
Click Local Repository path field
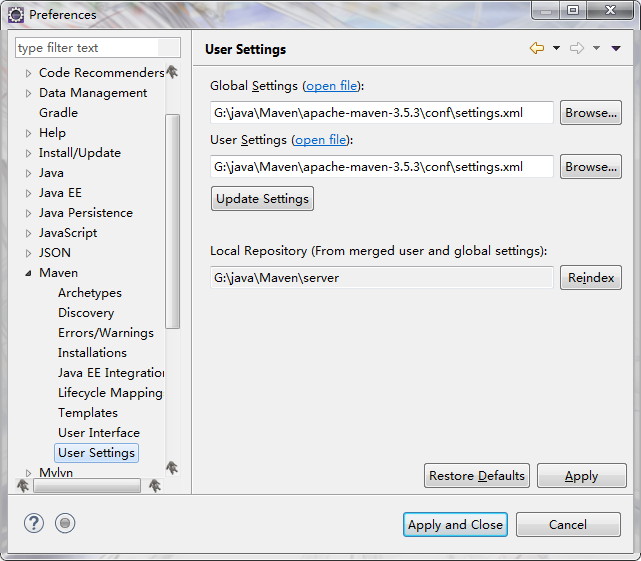[382, 278]
